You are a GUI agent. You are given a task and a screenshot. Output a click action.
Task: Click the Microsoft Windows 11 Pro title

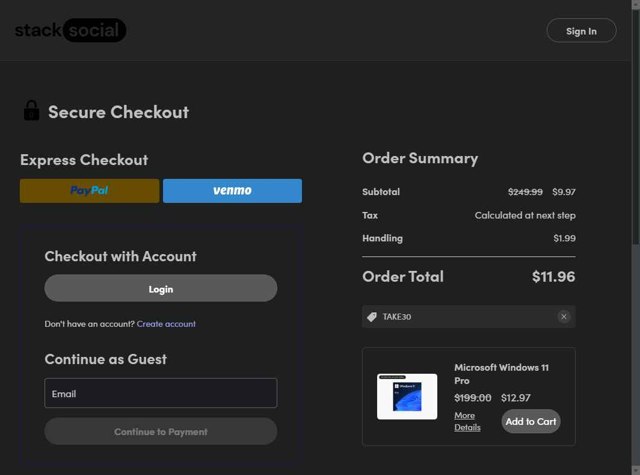click(501, 374)
